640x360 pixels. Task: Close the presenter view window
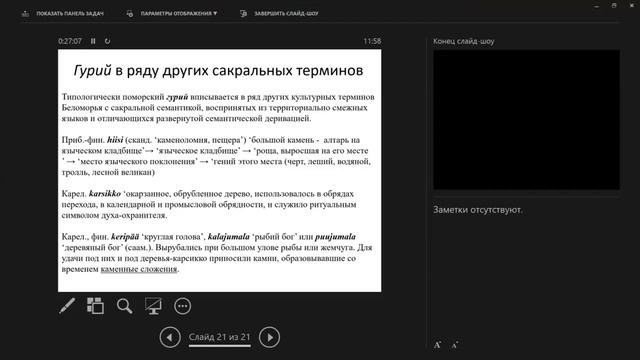coord(631,6)
